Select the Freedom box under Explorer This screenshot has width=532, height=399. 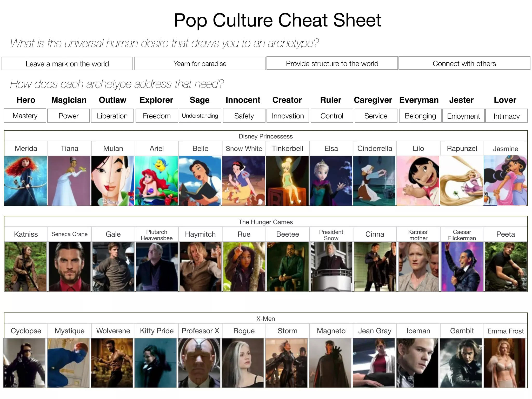[157, 116]
